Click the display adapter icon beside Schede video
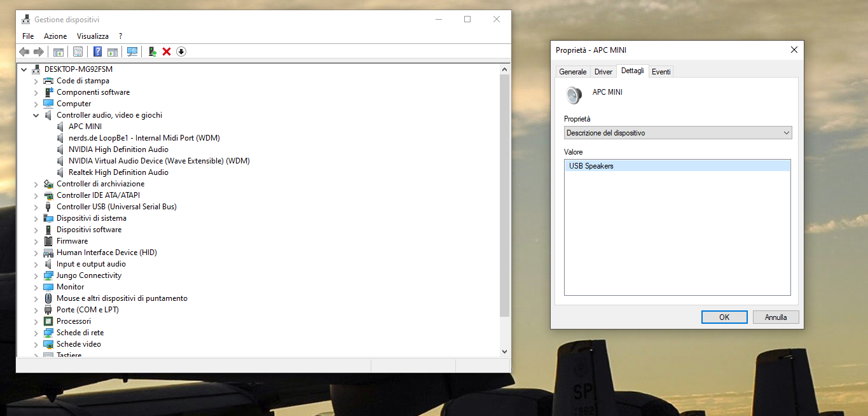 (48, 344)
